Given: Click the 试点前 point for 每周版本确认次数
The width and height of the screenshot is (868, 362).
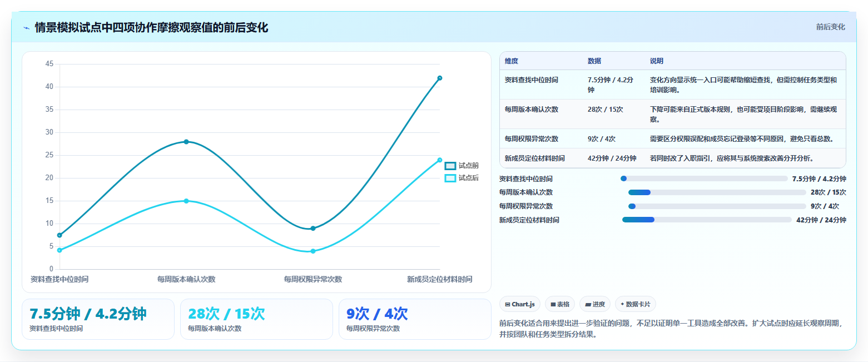Looking at the screenshot, I should 186,142.
